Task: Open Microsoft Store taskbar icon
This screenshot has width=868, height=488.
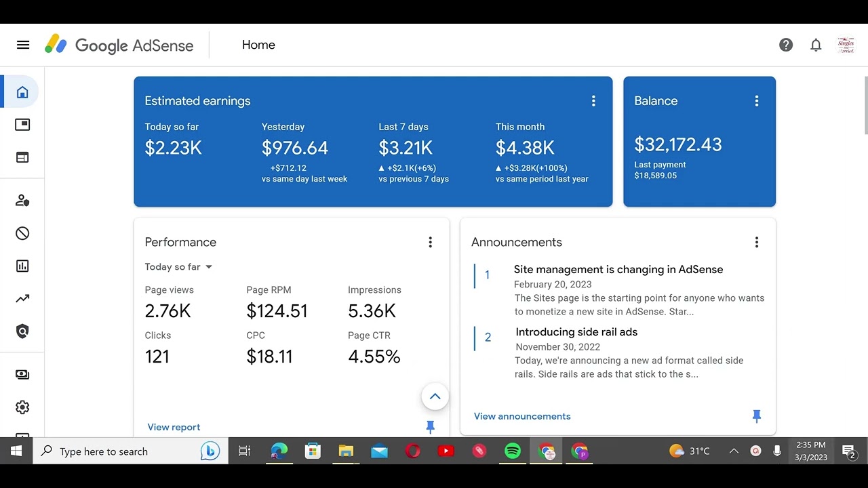Action: coord(313,451)
